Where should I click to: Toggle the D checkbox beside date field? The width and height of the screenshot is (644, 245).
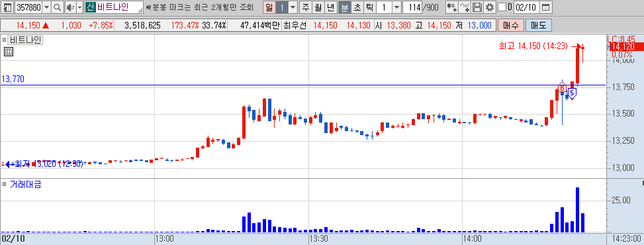(502, 7)
